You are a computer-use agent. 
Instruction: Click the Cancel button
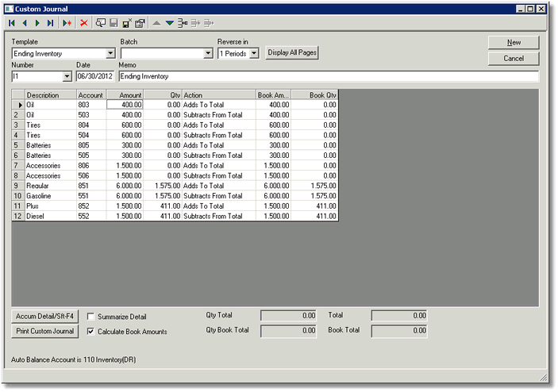514,59
